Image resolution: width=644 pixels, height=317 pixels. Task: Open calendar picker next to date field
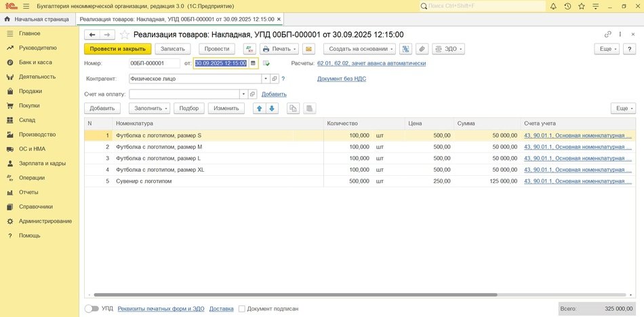click(x=253, y=63)
